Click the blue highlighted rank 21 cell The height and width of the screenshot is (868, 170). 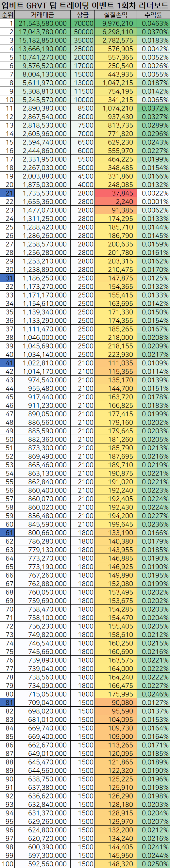[7, 193]
